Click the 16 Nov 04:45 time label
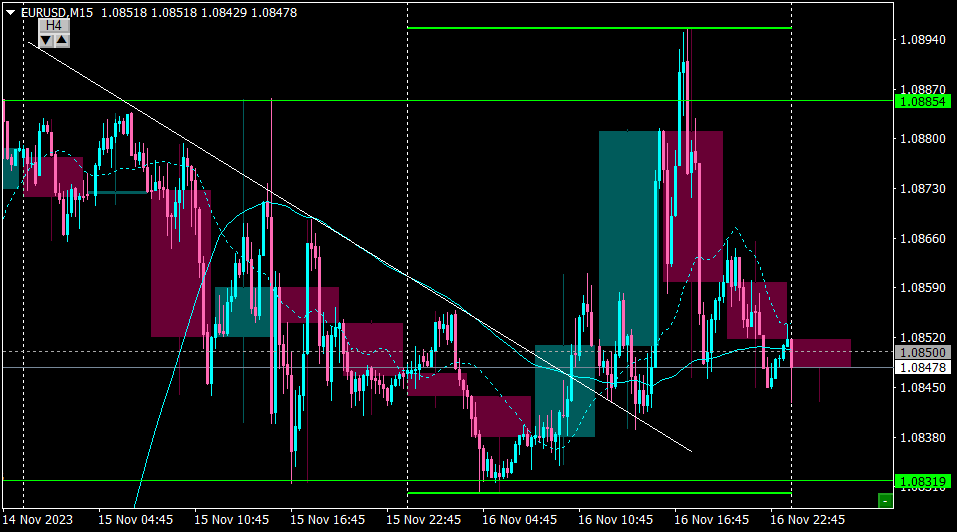 (x=519, y=520)
